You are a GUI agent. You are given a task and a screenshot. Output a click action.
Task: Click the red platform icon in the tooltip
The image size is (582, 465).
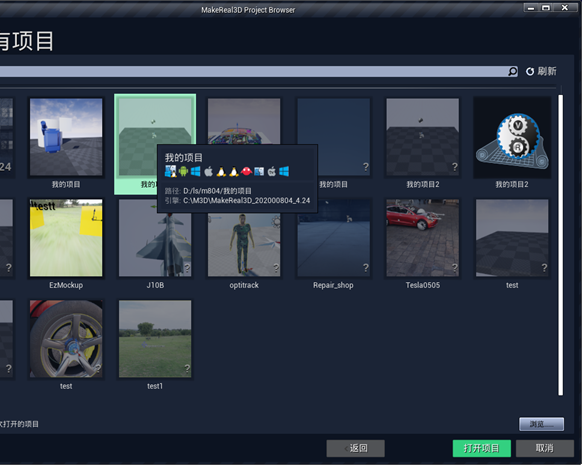click(246, 171)
